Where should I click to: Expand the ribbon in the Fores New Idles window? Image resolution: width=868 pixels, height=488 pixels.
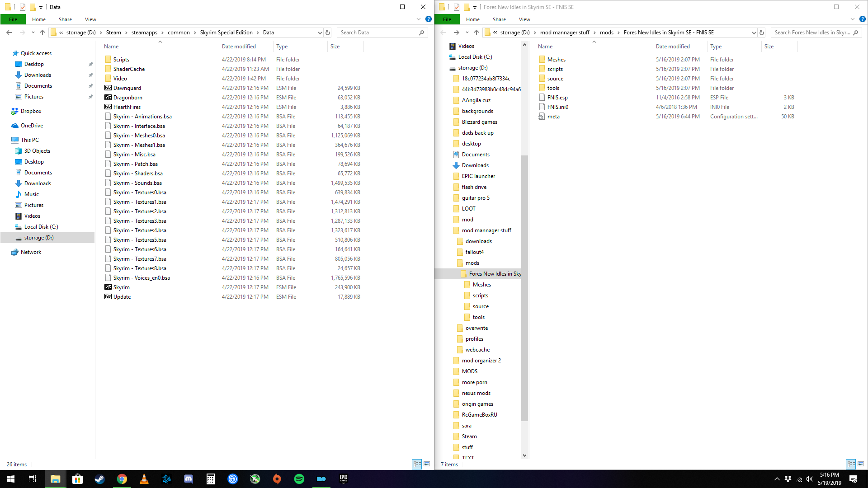(x=852, y=19)
